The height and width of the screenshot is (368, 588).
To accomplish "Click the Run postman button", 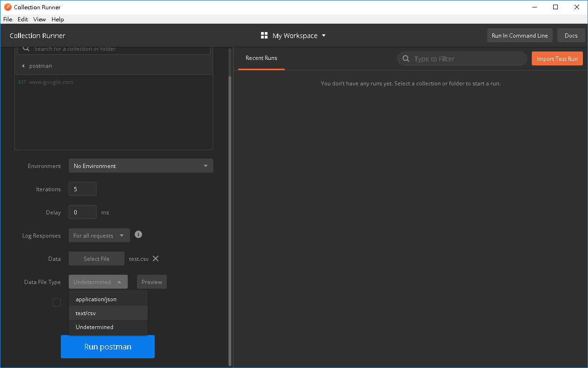I will click(x=108, y=347).
